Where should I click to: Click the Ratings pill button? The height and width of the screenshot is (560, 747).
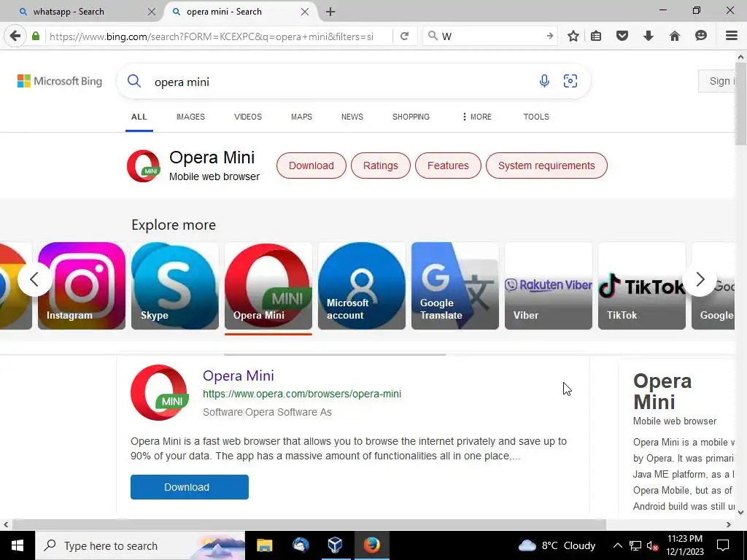tap(380, 166)
